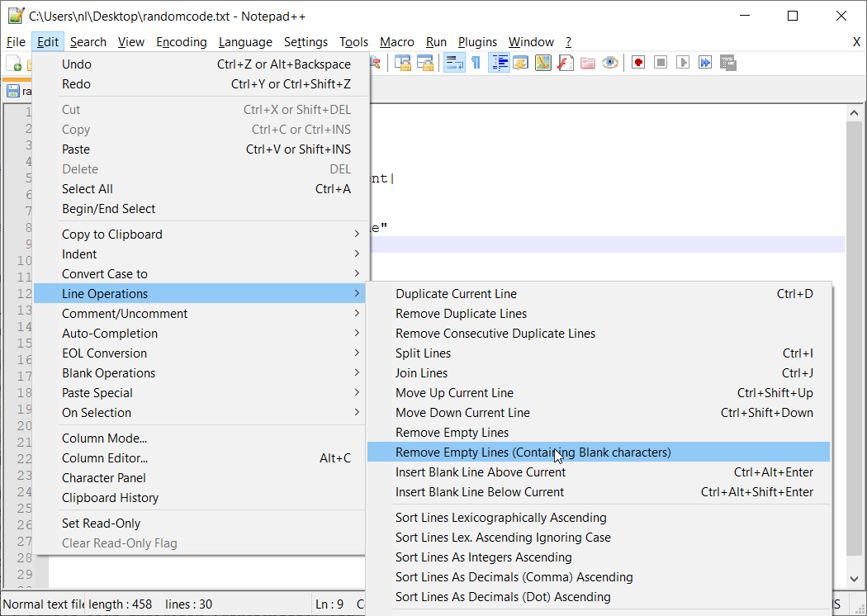Toggle Show All Characters display
The width and height of the screenshot is (867, 616).
coord(475,62)
